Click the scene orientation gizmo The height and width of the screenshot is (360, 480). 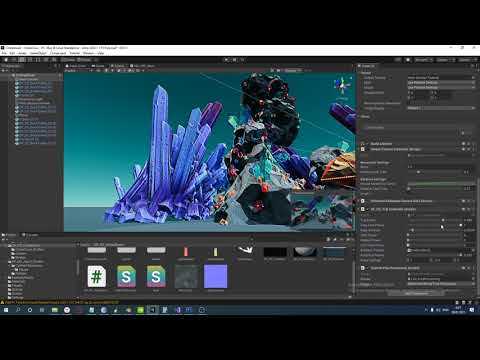(x=342, y=86)
